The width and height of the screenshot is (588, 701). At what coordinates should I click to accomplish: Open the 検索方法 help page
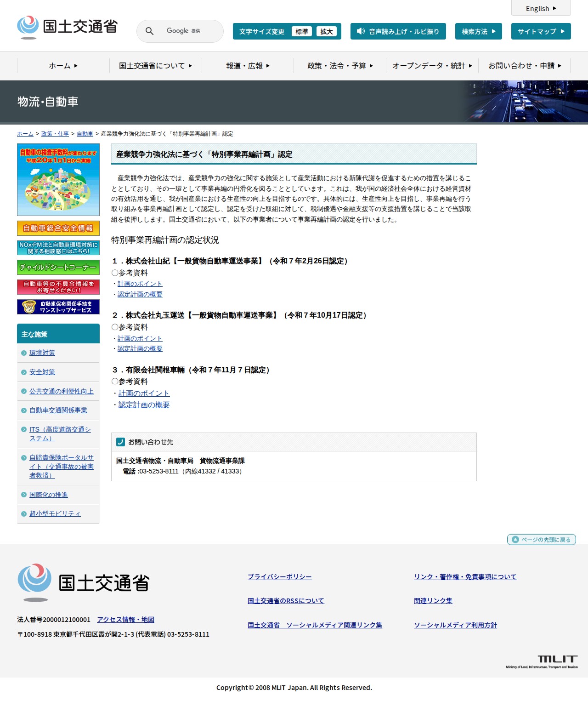coord(479,31)
